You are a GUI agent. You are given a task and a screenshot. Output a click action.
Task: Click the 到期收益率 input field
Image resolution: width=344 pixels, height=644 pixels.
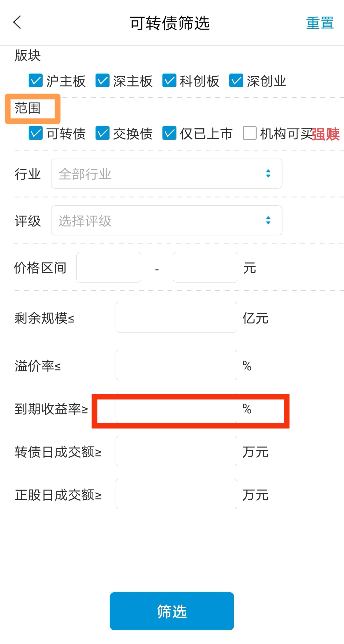point(176,408)
